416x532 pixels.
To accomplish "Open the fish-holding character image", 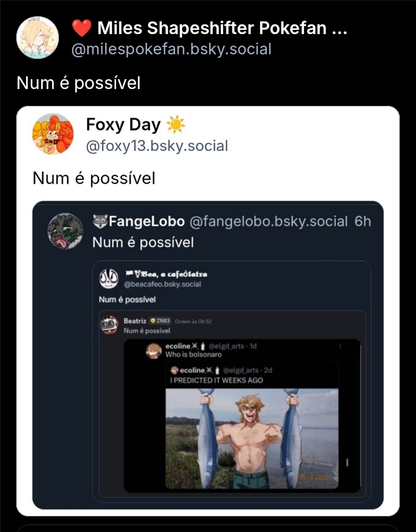I will pyautogui.click(x=252, y=438).
